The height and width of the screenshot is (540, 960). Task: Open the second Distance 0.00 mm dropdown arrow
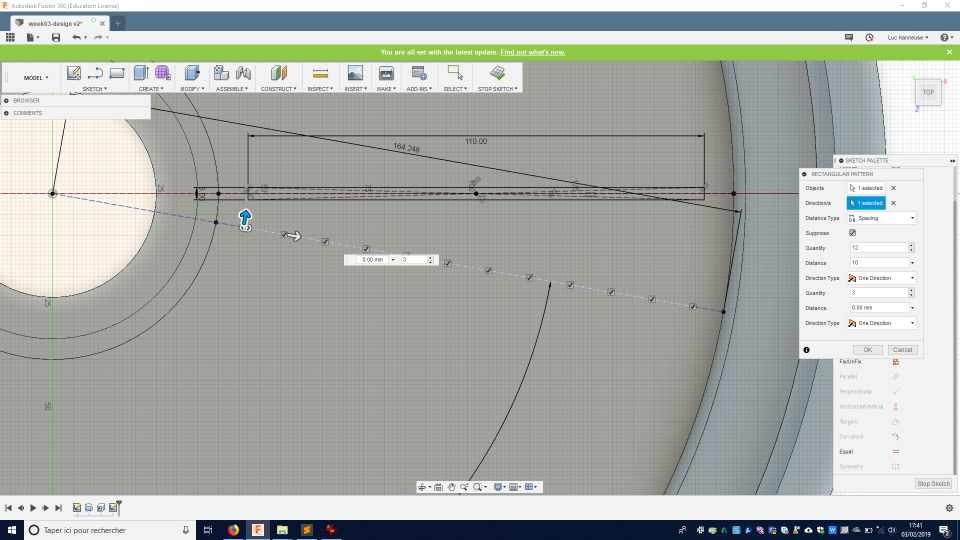point(912,308)
